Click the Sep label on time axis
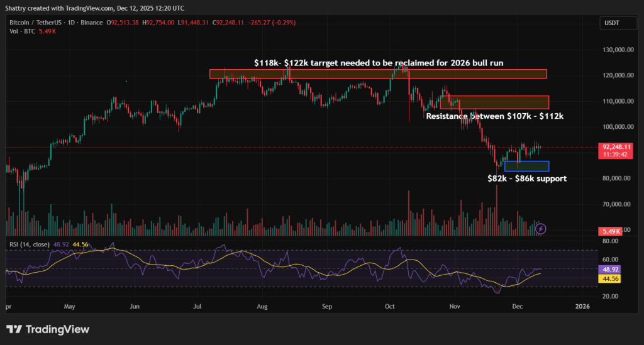 327,307
